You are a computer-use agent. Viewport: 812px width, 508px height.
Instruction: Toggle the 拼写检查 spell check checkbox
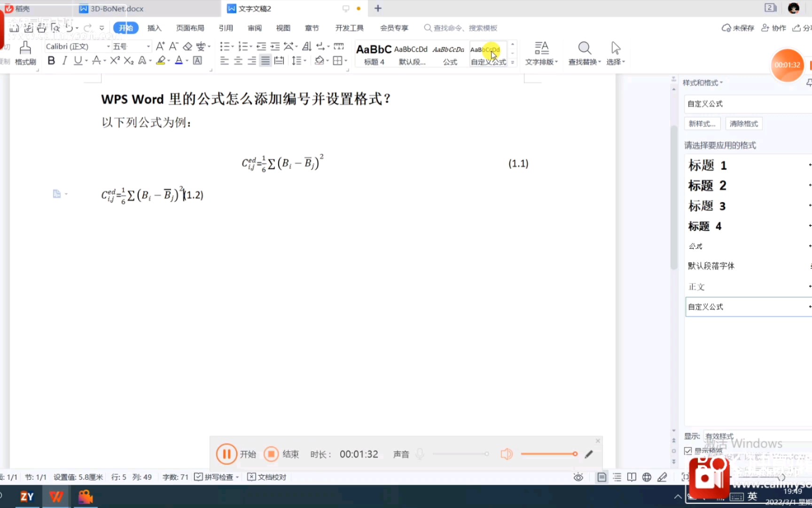tap(199, 476)
